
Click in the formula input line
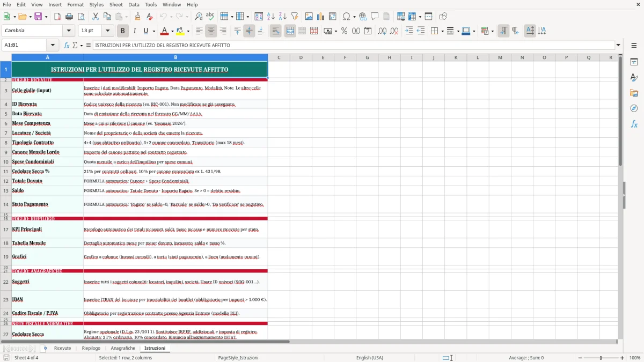(x=353, y=45)
